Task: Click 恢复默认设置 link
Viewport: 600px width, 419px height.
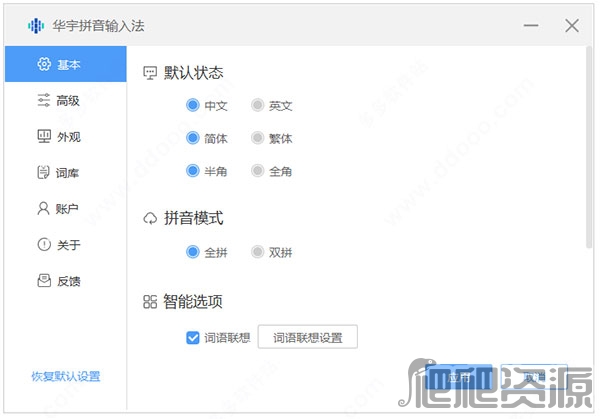Action: tap(66, 376)
